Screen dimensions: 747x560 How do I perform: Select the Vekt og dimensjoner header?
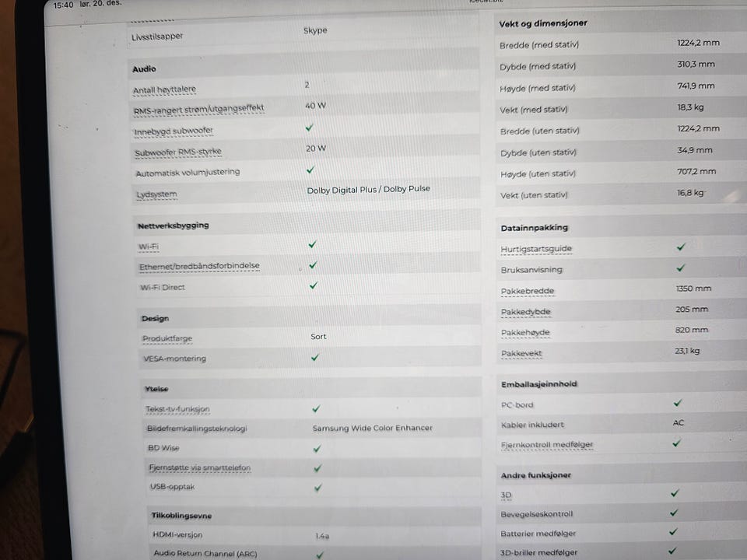tap(543, 23)
